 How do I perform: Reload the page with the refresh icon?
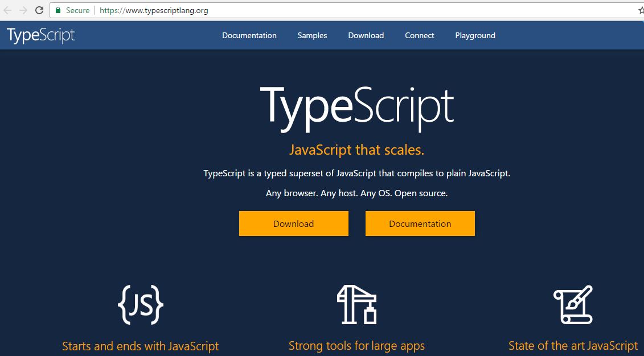[x=39, y=10]
